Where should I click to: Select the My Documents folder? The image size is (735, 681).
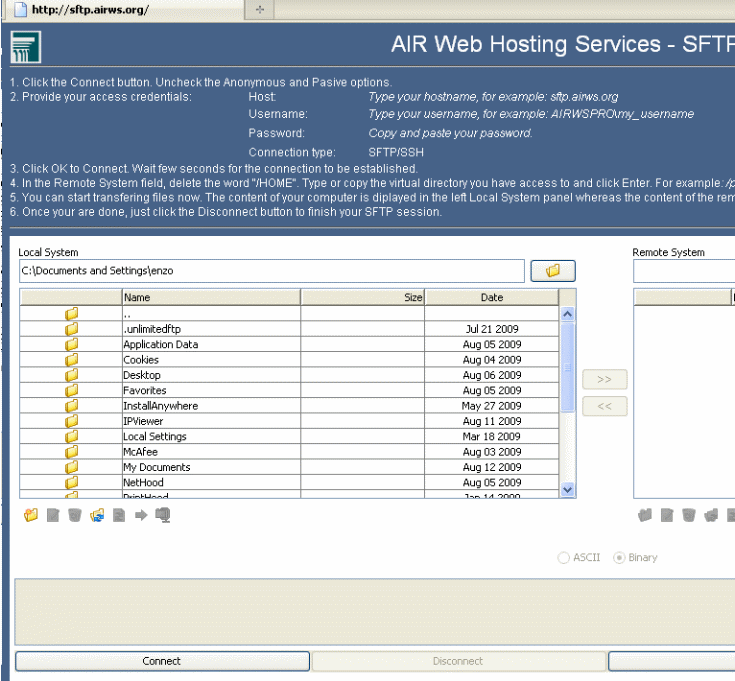[x=156, y=467]
